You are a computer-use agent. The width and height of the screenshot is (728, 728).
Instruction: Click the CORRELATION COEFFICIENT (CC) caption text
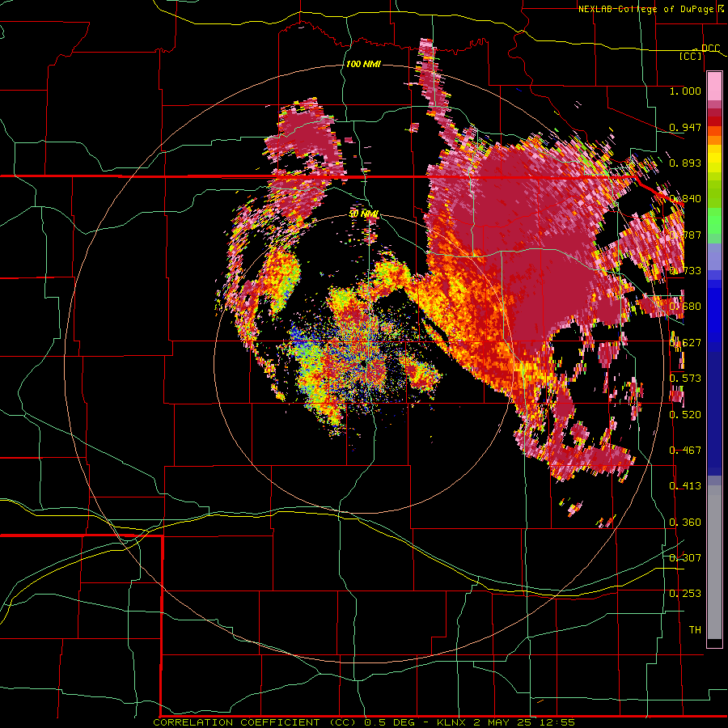coord(255,722)
